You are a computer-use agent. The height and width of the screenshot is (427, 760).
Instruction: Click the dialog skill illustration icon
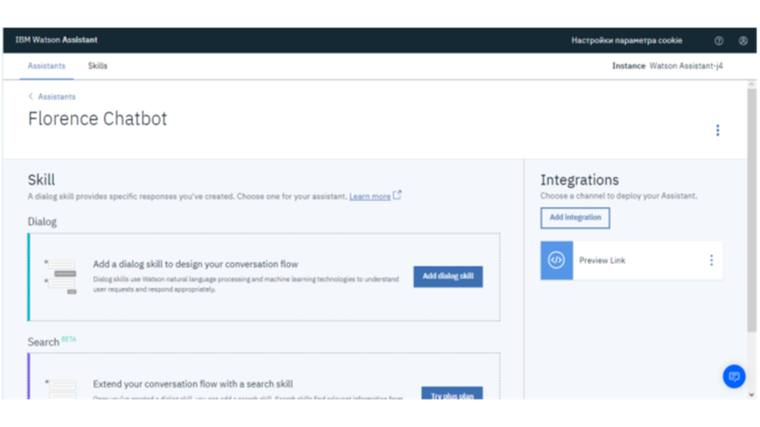[62, 276]
